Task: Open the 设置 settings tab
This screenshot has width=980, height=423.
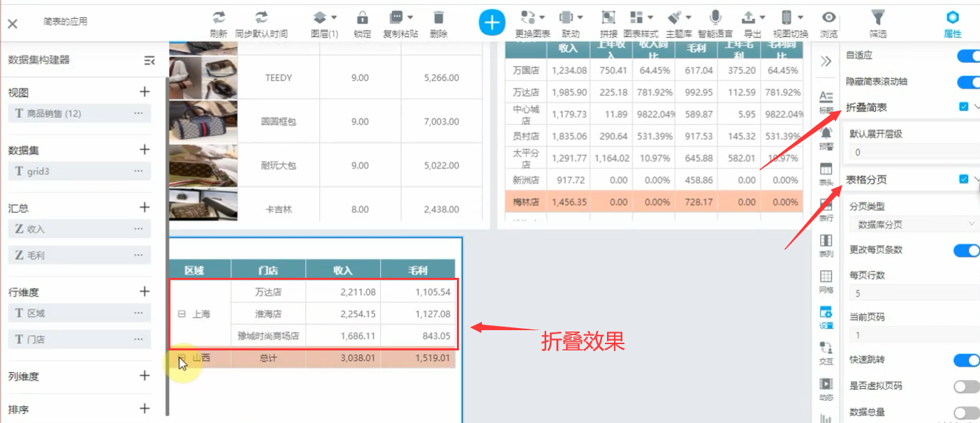Action: click(826, 318)
